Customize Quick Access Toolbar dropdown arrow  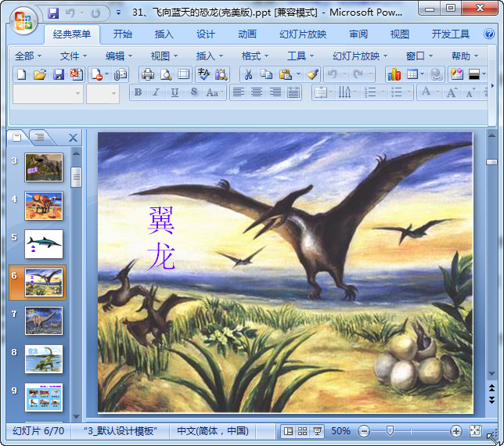click(x=118, y=13)
